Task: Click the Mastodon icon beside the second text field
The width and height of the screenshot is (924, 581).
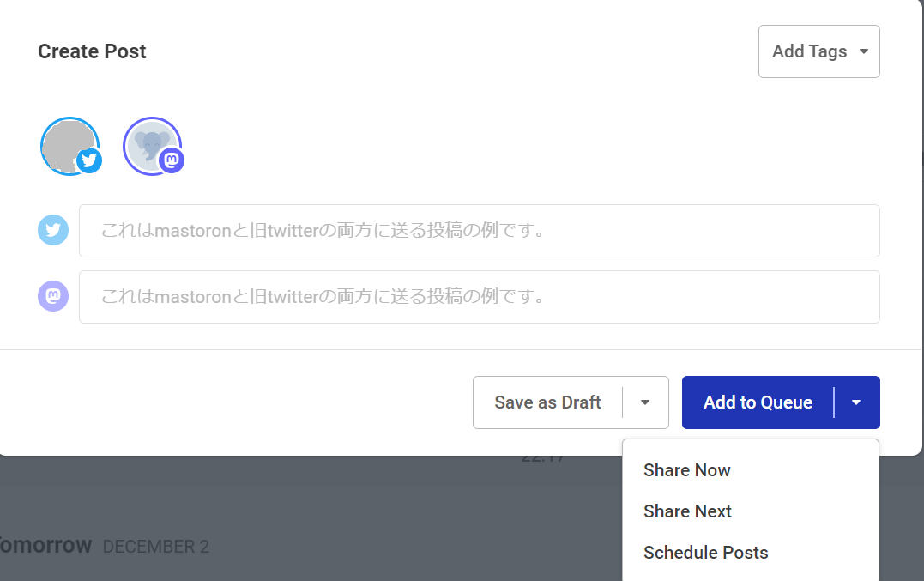Action: 53,296
